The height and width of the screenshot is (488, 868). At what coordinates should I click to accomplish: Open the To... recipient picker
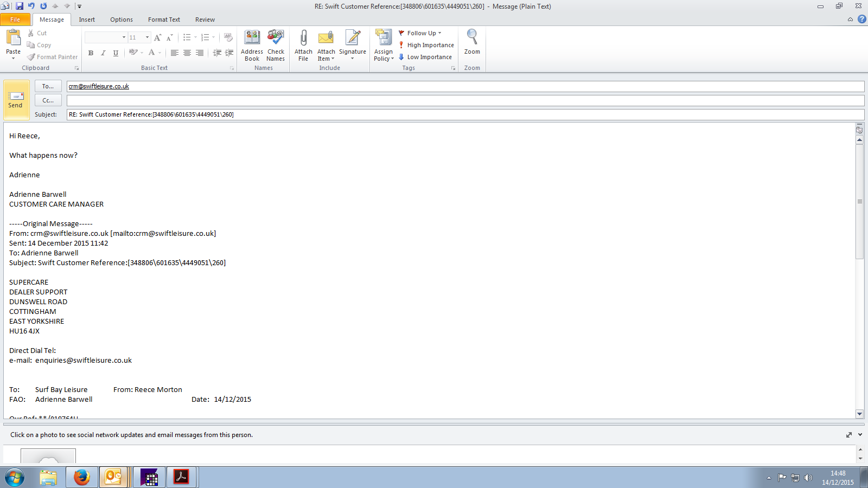tap(48, 86)
